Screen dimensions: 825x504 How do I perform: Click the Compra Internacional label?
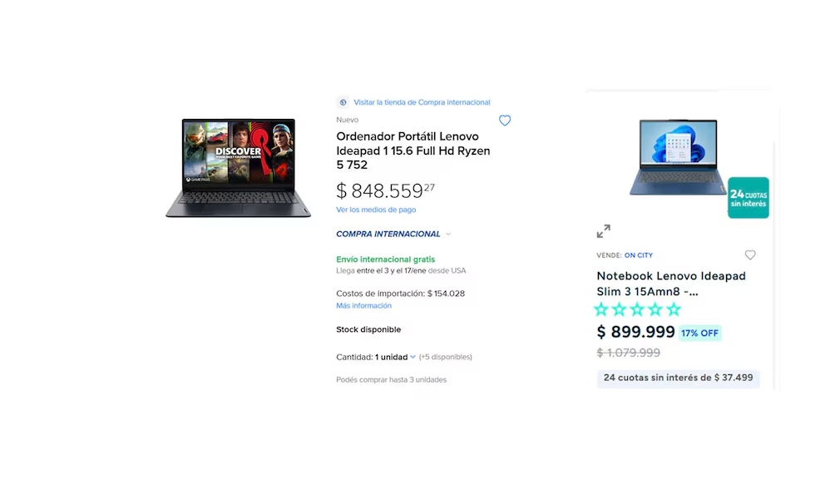coord(388,234)
